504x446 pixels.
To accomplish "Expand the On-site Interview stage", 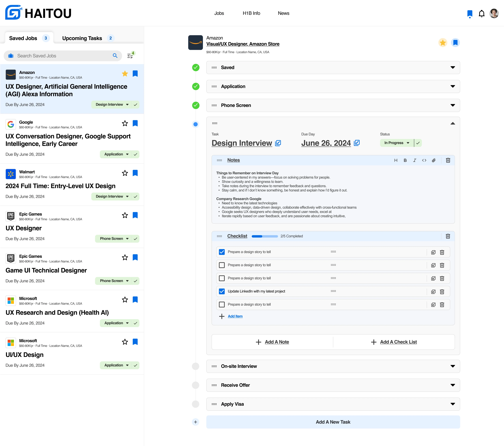I will tap(453, 366).
